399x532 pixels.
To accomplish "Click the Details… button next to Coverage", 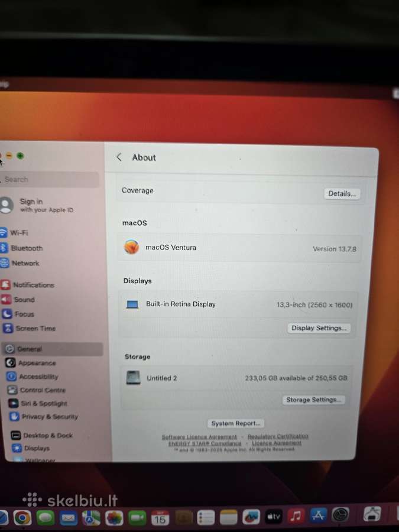I will pos(342,194).
